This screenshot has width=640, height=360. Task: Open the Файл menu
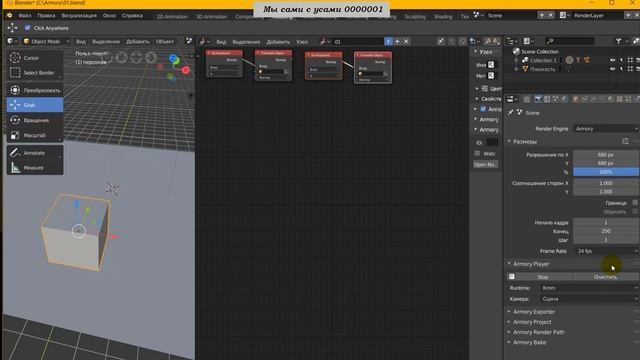tap(24, 16)
